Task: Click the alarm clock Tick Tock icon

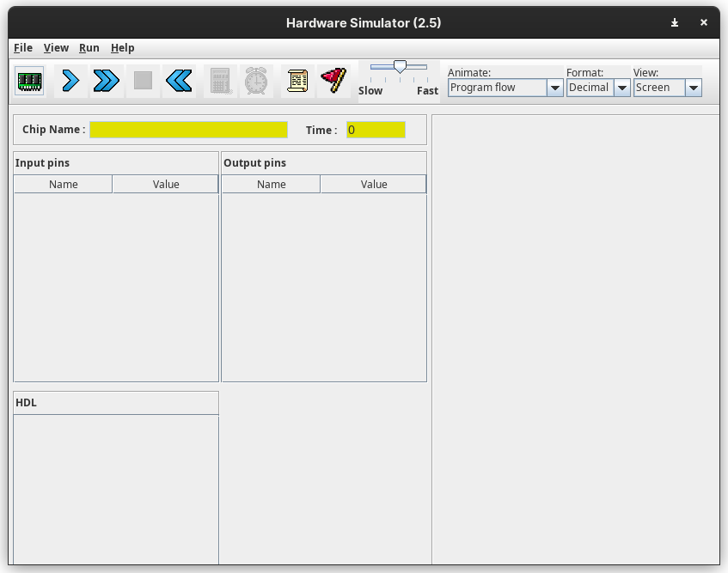Action: (256, 82)
